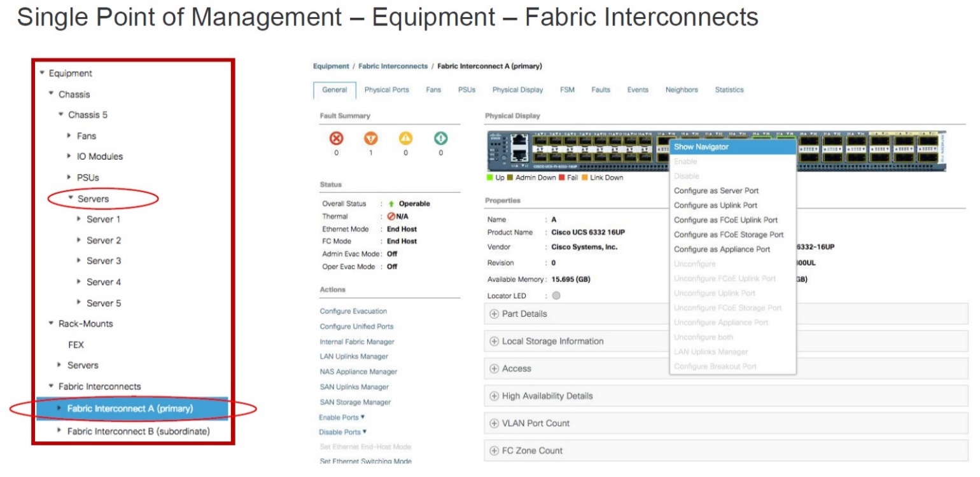Click the yellow minor fault icon
The height and width of the screenshot is (477, 980).
point(406,138)
